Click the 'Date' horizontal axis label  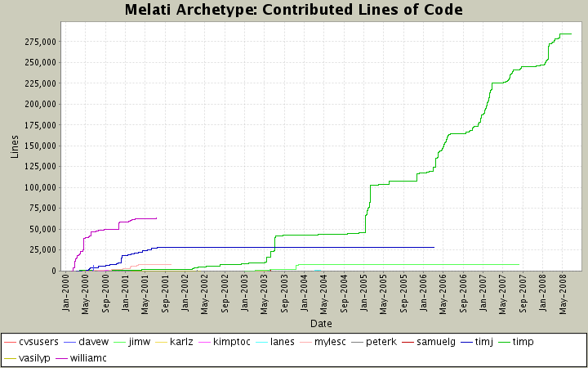(x=321, y=323)
